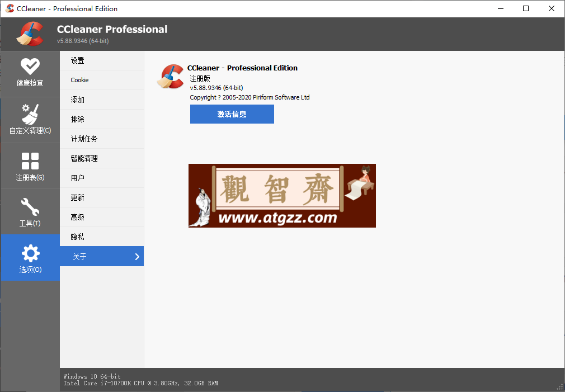Click the 'Windows 10 64-bit' status text

[92, 376]
